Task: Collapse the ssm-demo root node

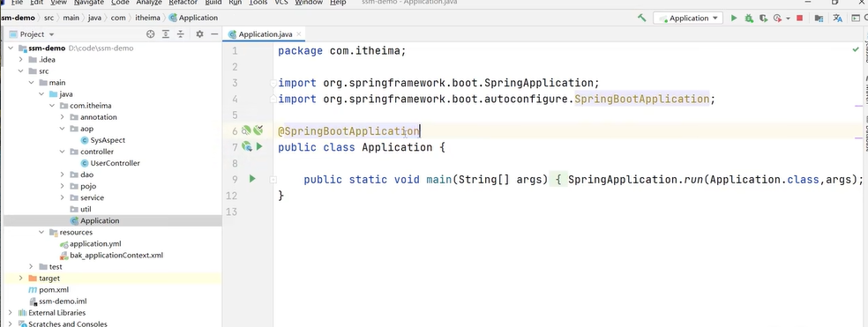Action: point(11,48)
